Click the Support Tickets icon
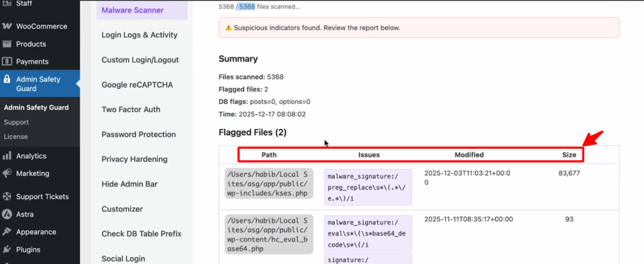This screenshot has height=264, width=644. [7, 197]
